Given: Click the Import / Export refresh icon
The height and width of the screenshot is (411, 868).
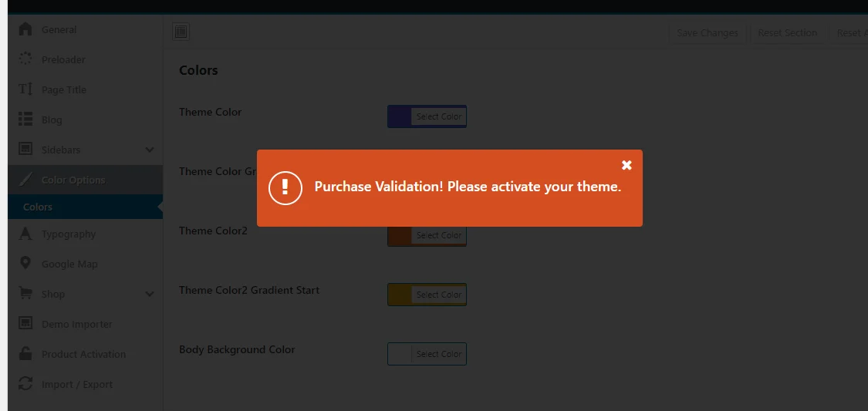Looking at the screenshot, I should coord(25,384).
